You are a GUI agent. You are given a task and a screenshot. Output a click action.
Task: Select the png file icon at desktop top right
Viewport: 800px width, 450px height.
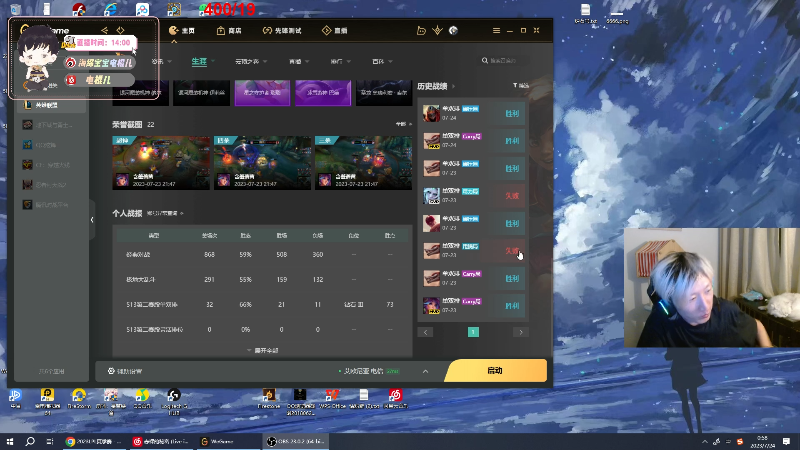[617, 16]
